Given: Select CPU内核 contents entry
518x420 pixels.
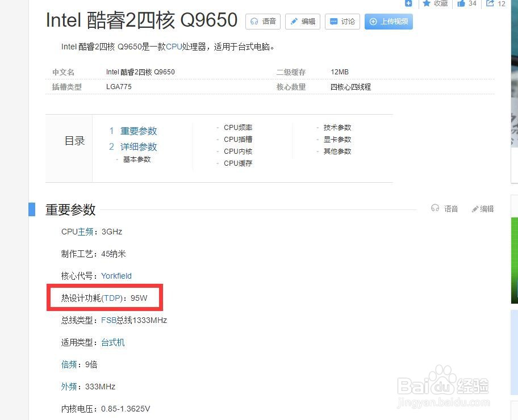Looking at the screenshot, I should [238, 151].
